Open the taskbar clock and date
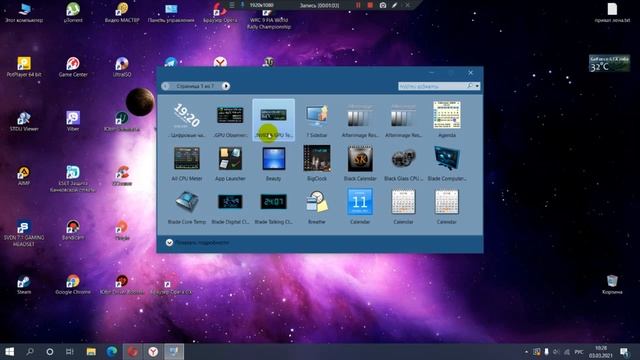 600,351
